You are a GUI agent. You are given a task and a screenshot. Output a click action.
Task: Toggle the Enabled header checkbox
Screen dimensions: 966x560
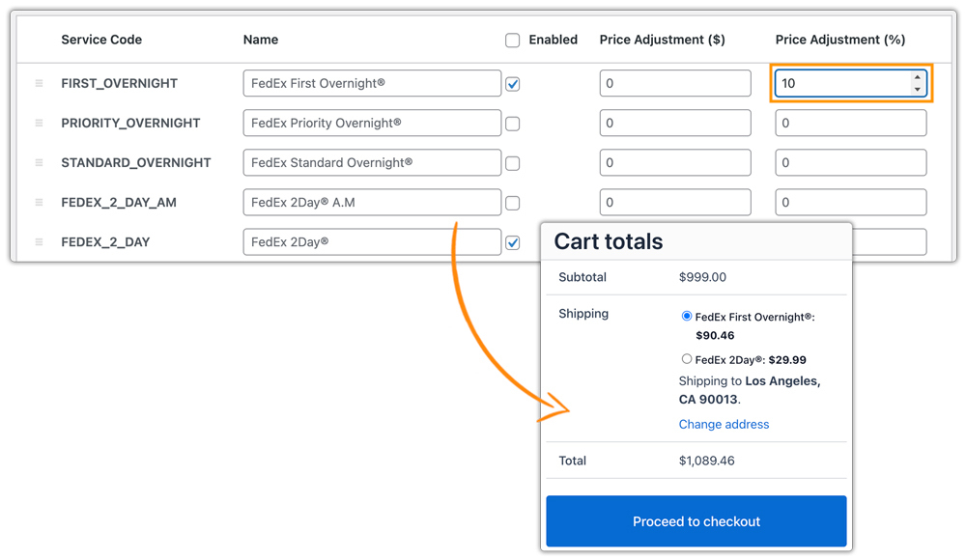point(512,40)
